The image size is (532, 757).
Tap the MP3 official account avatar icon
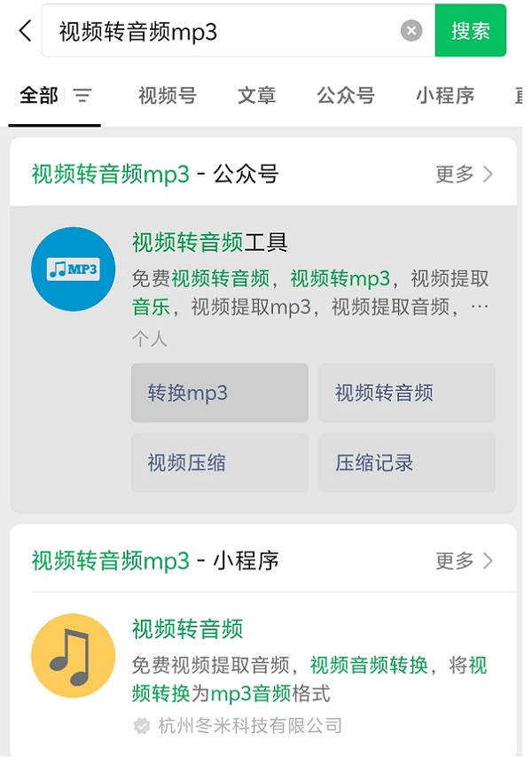[74, 269]
